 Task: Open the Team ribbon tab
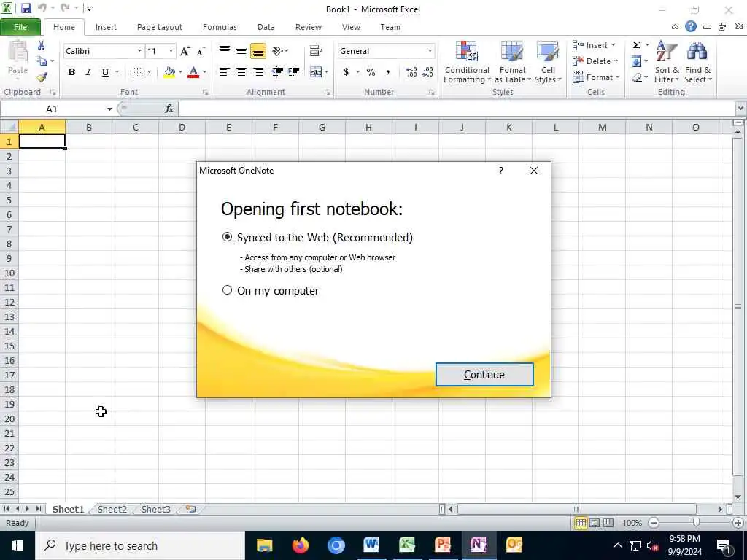390,27
